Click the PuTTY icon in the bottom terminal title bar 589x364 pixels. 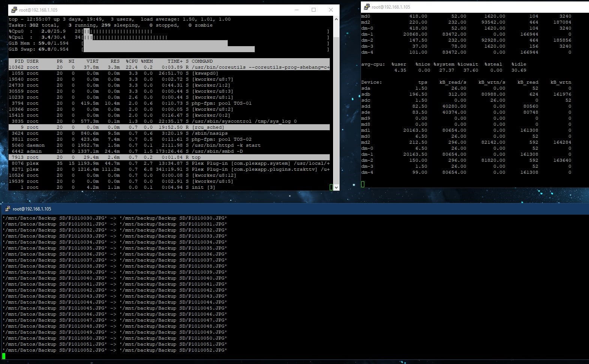(7, 209)
